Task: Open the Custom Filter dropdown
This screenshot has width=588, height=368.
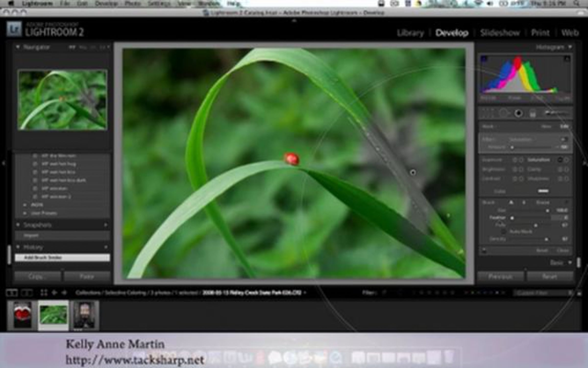Action: click(543, 293)
